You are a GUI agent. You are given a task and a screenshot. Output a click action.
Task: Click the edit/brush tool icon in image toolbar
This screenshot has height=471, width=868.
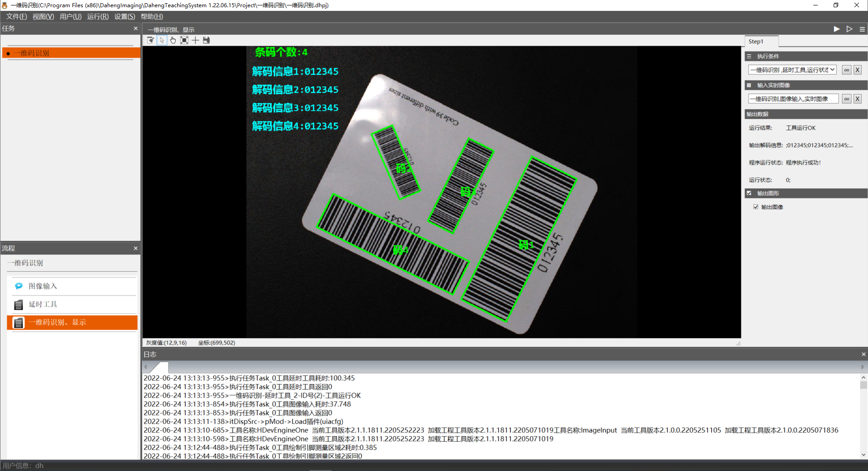click(151, 40)
